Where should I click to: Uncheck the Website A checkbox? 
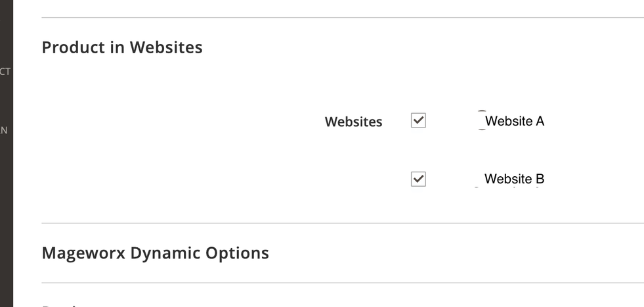tap(418, 121)
